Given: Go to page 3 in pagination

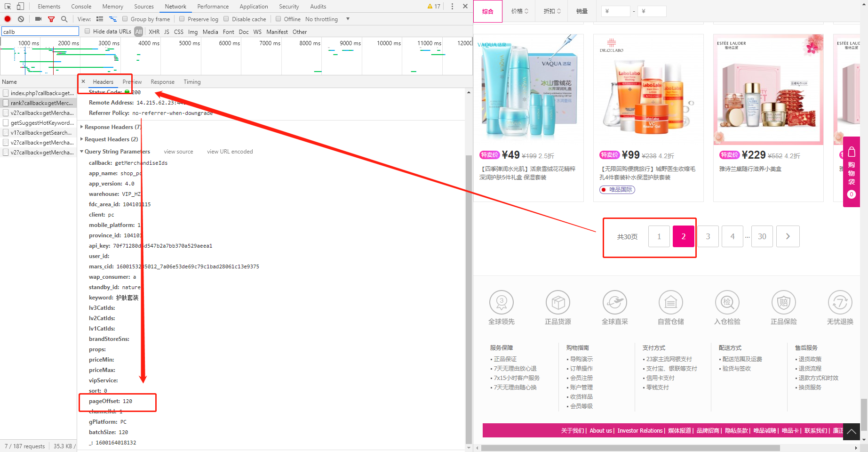Looking at the screenshot, I should pyautogui.click(x=708, y=236).
